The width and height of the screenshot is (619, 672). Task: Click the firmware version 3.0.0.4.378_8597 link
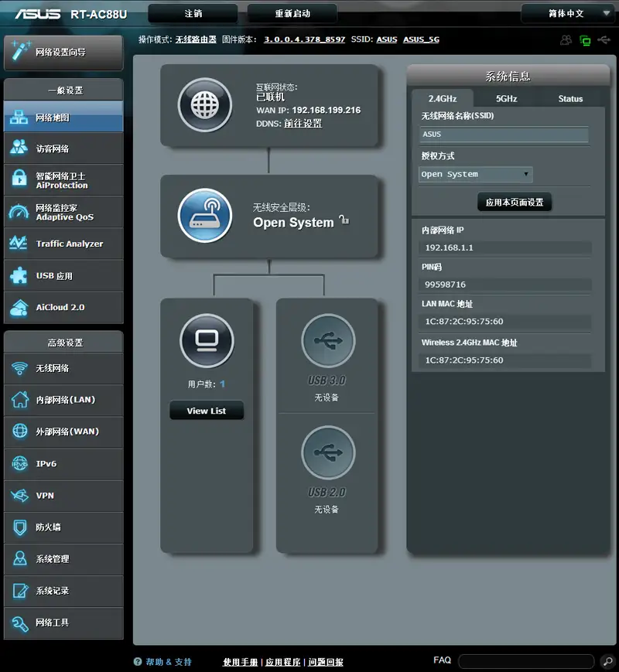(x=305, y=39)
